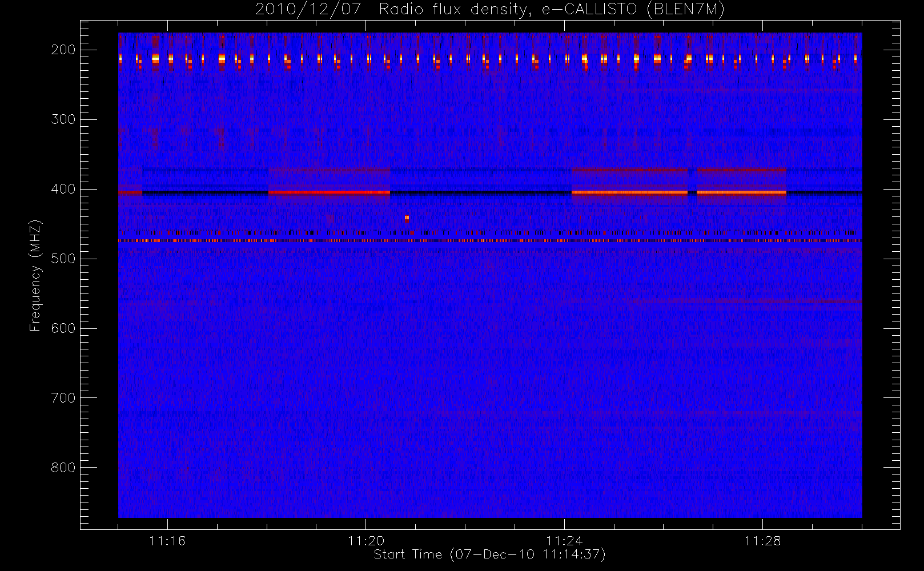Click the 11:28 time tick label
This screenshot has height=571, width=924.
click(762, 541)
